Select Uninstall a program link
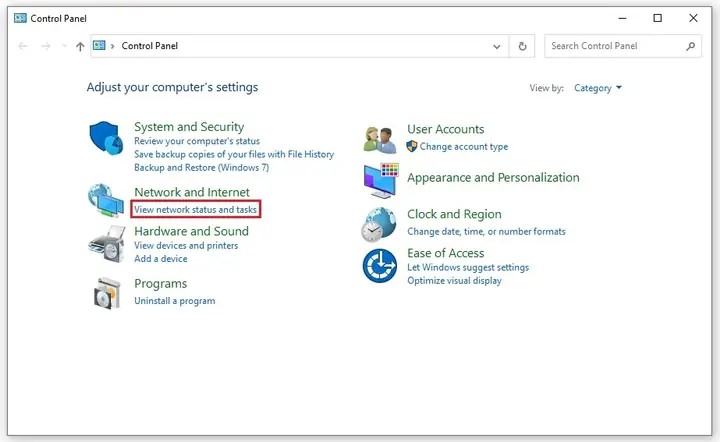The width and height of the screenshot is (720, 442). click(174, 301)
